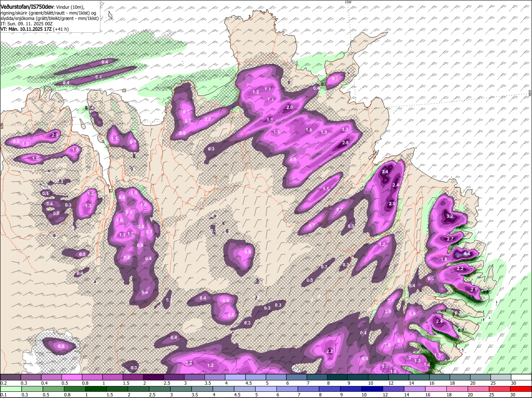Click the darkest green 1 swatch in lower legend
Image resolution: width=532 pixels, height=398 pixels.
96,388
